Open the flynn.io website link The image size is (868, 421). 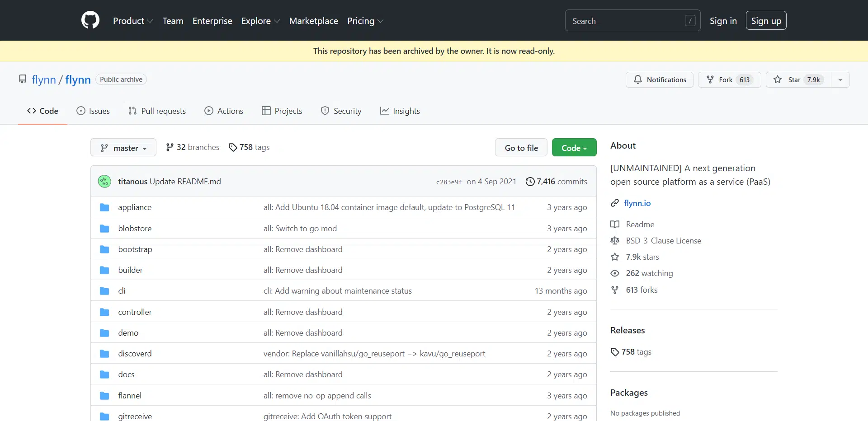[637, 203]
